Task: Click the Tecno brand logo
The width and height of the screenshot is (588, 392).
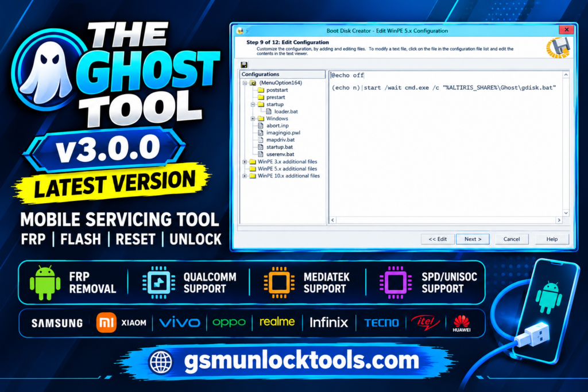Action: coord(381,323)
